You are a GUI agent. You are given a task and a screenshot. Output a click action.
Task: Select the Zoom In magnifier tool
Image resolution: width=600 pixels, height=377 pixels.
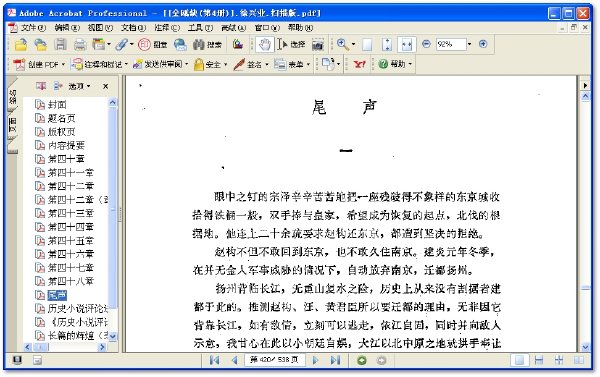[x=342, y=45]
